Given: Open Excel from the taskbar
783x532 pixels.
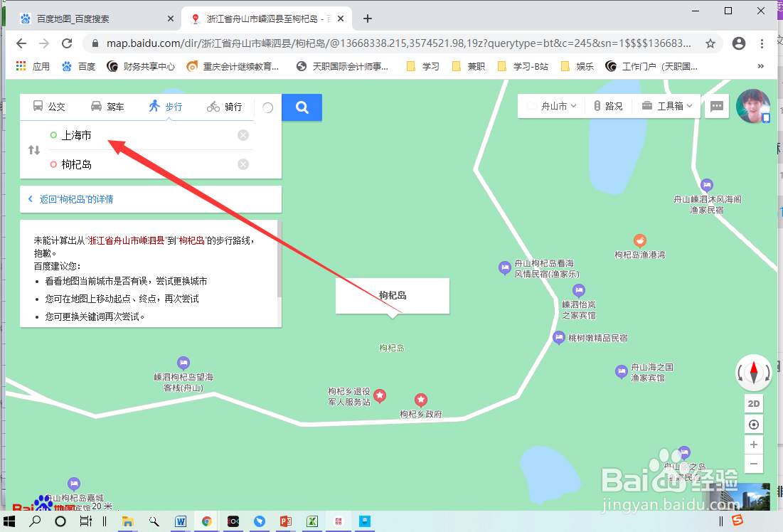Looking at the screenshot, I should click(x=312, y=521).
